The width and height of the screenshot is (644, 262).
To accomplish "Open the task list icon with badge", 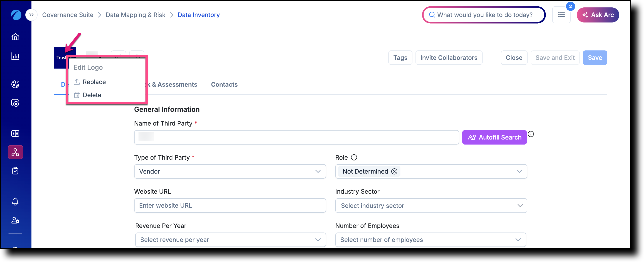I will [x=561, y=15].
